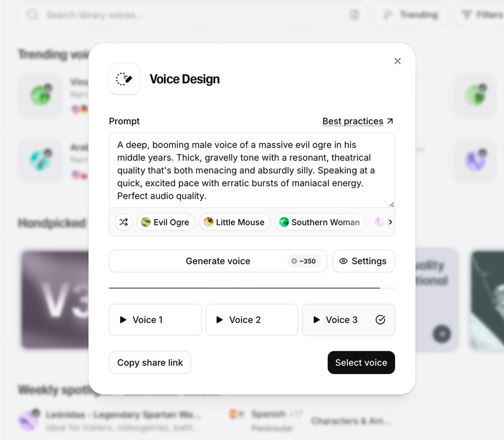Click the textarea resize handle corner
This screenshot has height=440, width=504.
tap(392, 204)
